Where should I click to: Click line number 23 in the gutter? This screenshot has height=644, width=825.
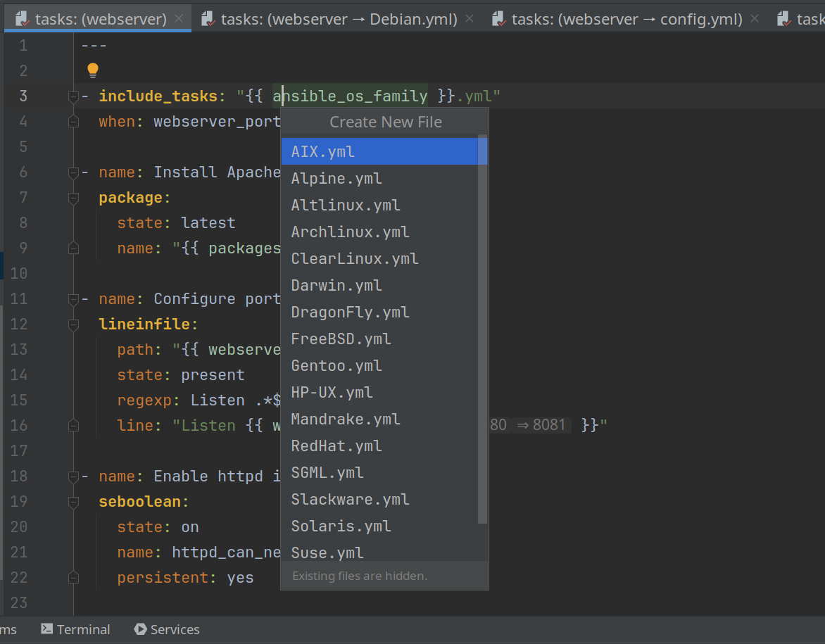point(19,603)
